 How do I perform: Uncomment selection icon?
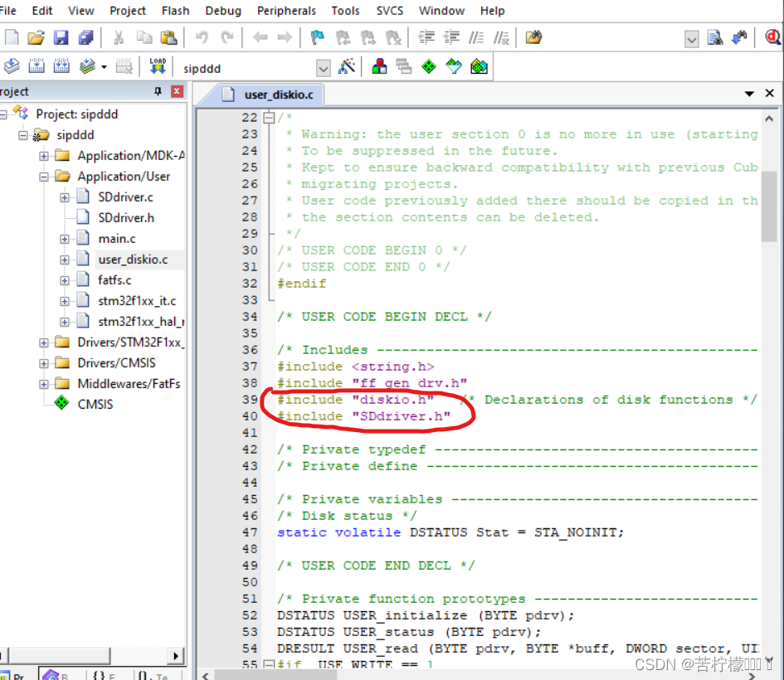click(x=501, y=37)
